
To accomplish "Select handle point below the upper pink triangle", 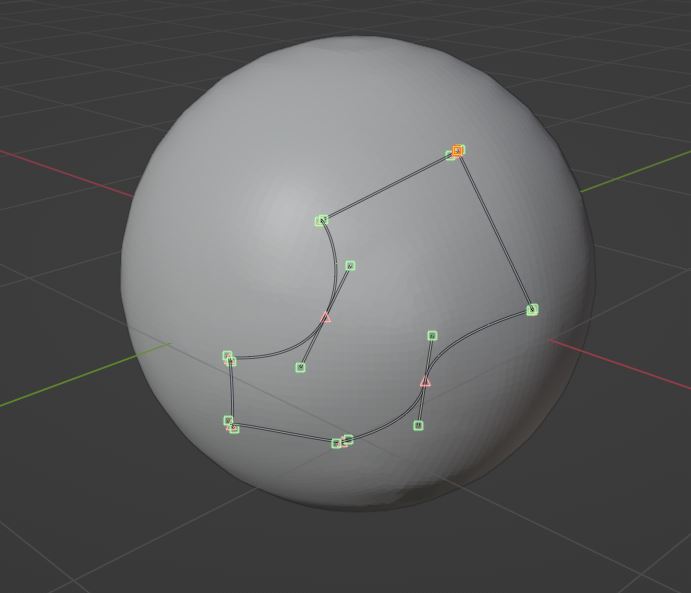I will [x=301, y=367].
